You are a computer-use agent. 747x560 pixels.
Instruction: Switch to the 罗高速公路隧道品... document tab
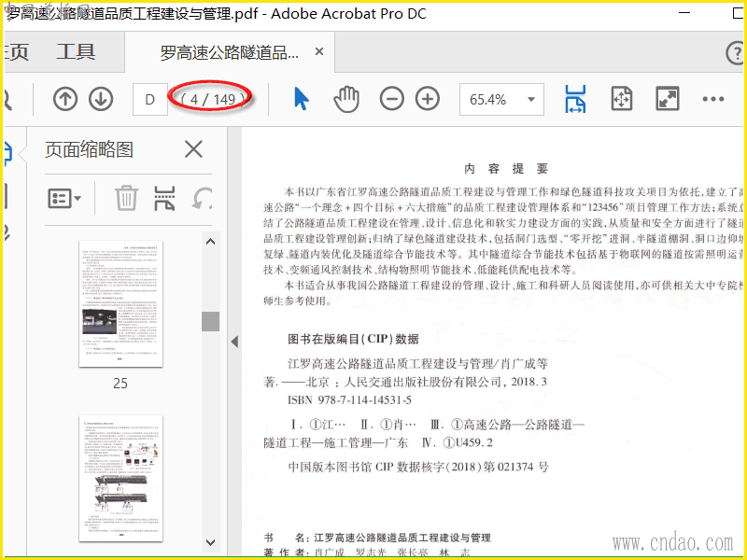click(x=229, y=52)
